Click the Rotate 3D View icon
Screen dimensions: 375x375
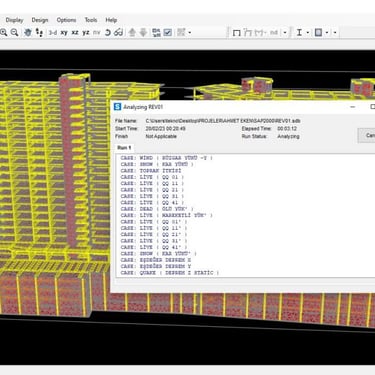point(108,32)
